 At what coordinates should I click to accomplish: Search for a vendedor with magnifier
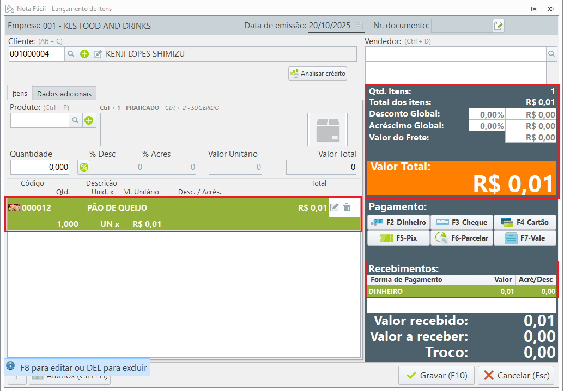point(551,54)
